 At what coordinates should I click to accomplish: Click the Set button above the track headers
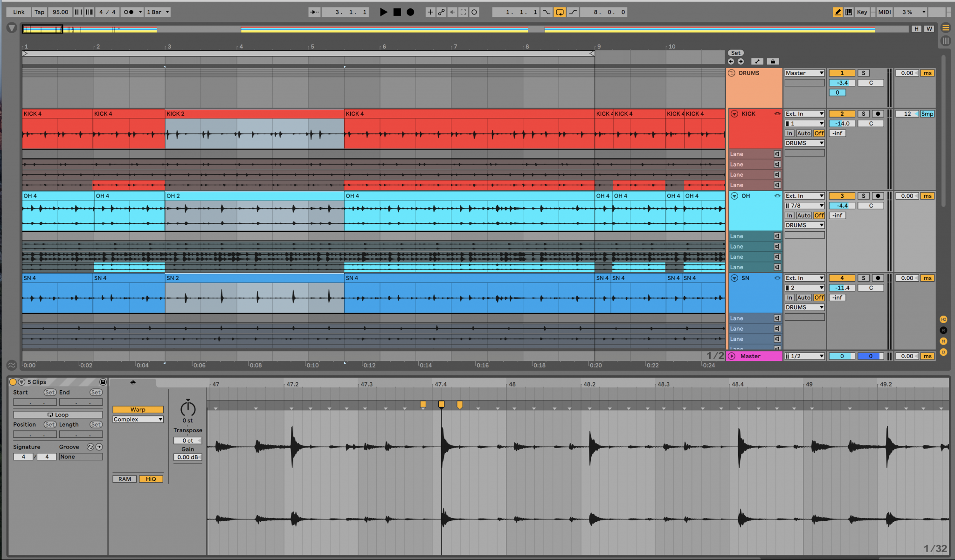tap(736, 53)
